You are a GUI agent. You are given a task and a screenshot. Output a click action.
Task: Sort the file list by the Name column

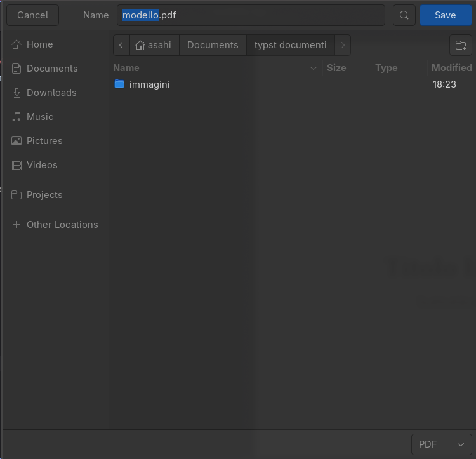pyautogui.click(x=215, y=68)
